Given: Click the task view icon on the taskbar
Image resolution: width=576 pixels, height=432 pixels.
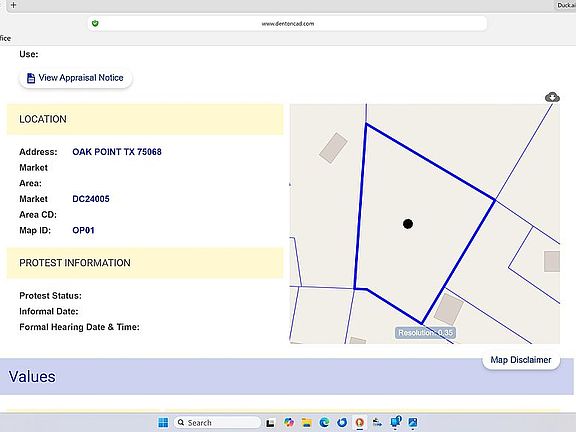Looking at the screenshot, I should pos(270,423).
